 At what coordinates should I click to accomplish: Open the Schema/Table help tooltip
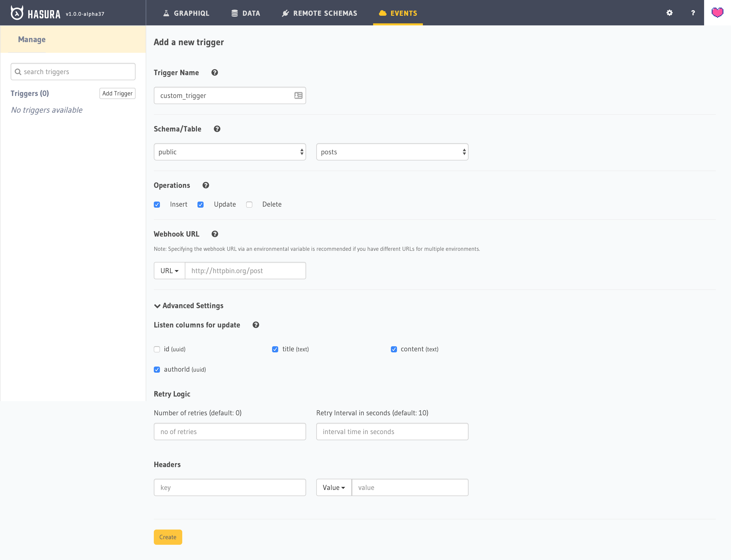tap(217, 129)
